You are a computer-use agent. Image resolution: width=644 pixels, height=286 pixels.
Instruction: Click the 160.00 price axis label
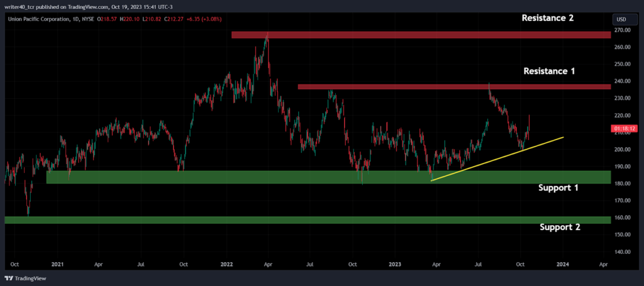point(623,217)
